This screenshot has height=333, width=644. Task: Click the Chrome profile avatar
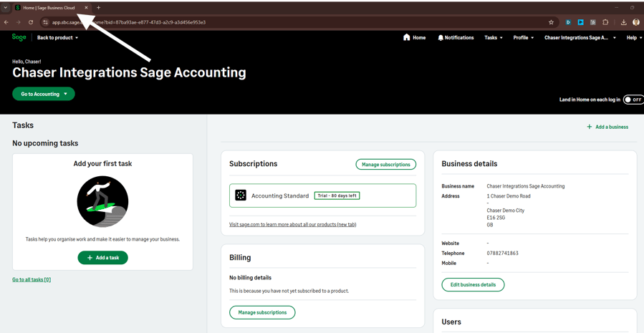635,22
